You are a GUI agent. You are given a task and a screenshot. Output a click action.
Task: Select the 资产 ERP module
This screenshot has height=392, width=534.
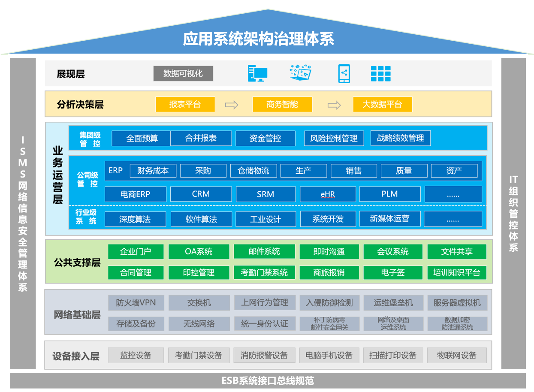[454, 171]
